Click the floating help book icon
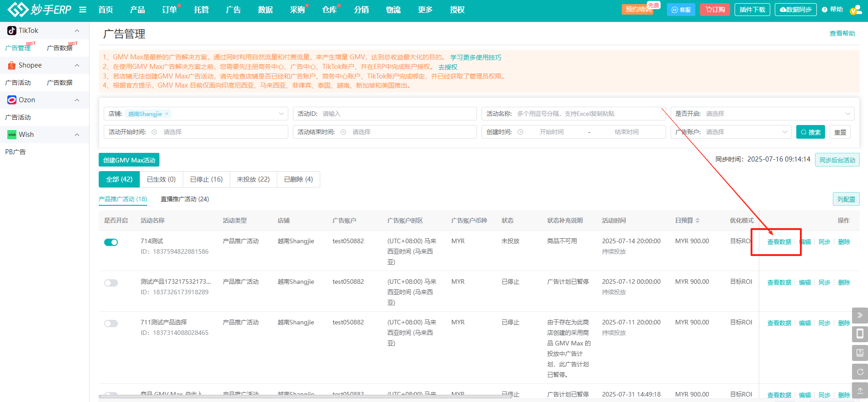The width and height of the screenshot is (868, 402). (x=860, y=353)
